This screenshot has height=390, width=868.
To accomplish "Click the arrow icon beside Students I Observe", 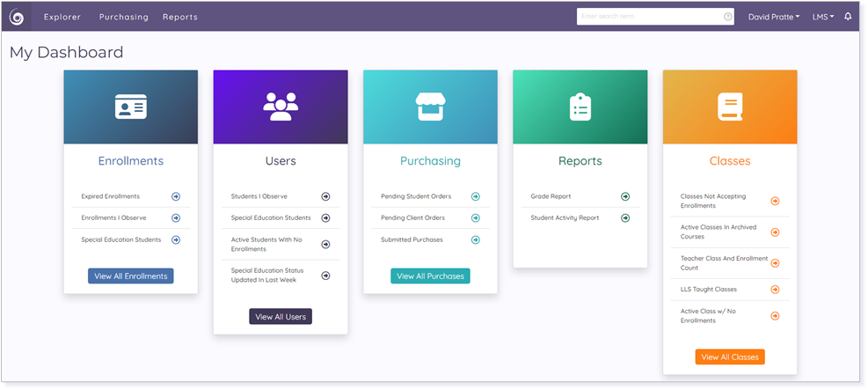I will pos(325,196).
